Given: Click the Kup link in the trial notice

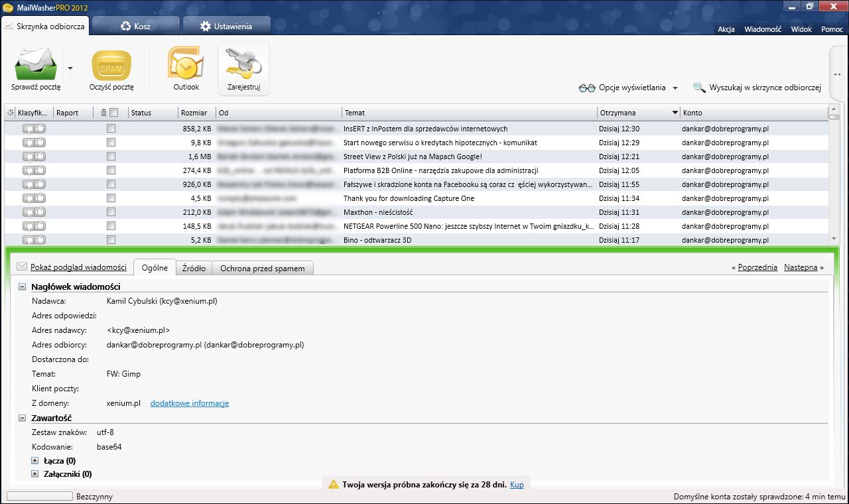Looking at the screenshot, I should 517,485.
